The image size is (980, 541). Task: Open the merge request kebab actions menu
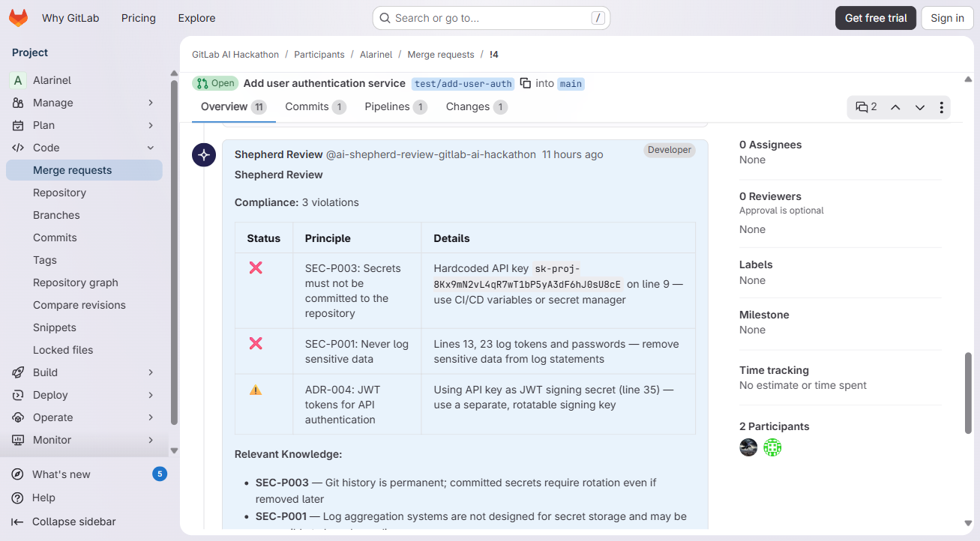pyautogui.click(x=942, y=107)
